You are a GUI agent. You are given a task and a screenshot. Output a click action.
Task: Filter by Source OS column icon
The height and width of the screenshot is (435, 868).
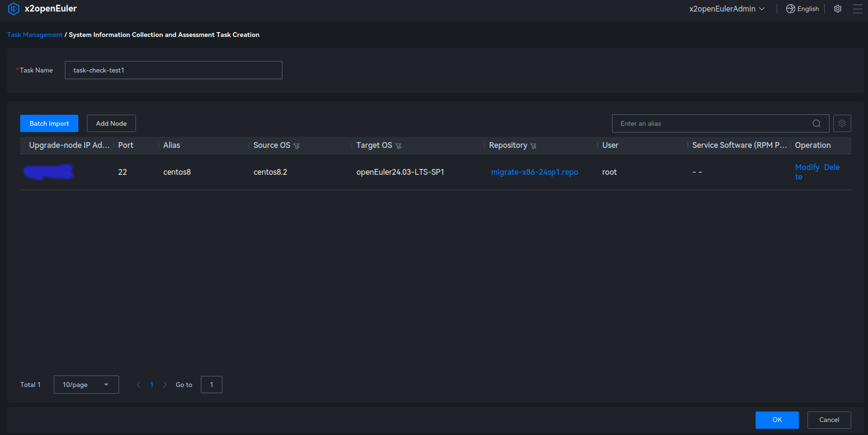click(296, 146)
